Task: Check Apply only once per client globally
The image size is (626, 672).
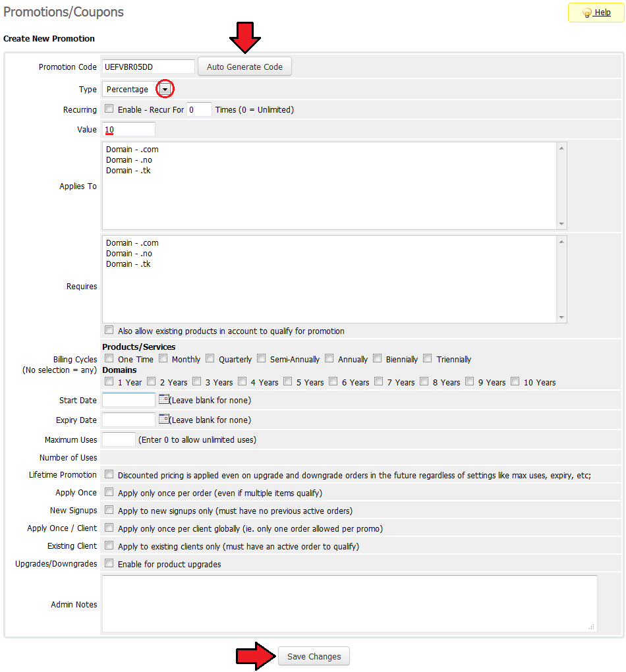Action: coord(109,528)
